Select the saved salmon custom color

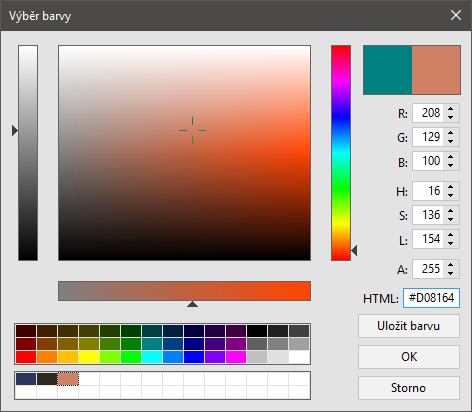click(68, 379)
